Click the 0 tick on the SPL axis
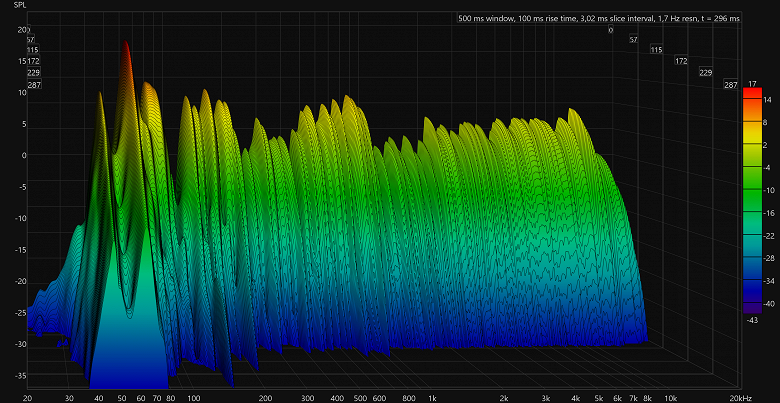Screen dimensions: 780x403 23,155
